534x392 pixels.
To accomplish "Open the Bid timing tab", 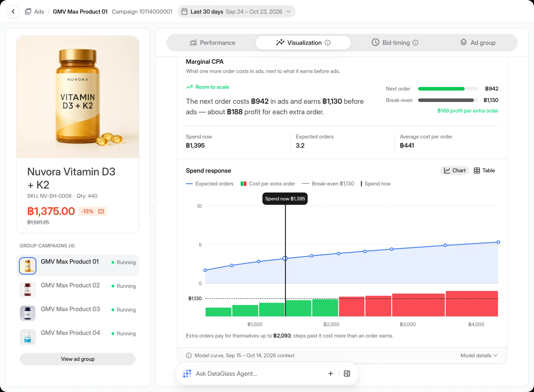I will [x=395, y=43].
